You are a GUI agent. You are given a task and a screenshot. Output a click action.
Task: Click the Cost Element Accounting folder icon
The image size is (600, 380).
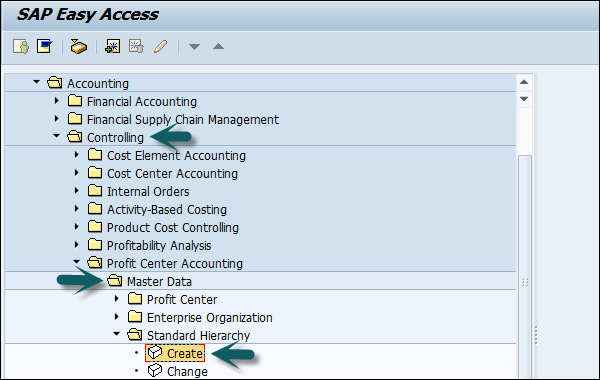95,155
